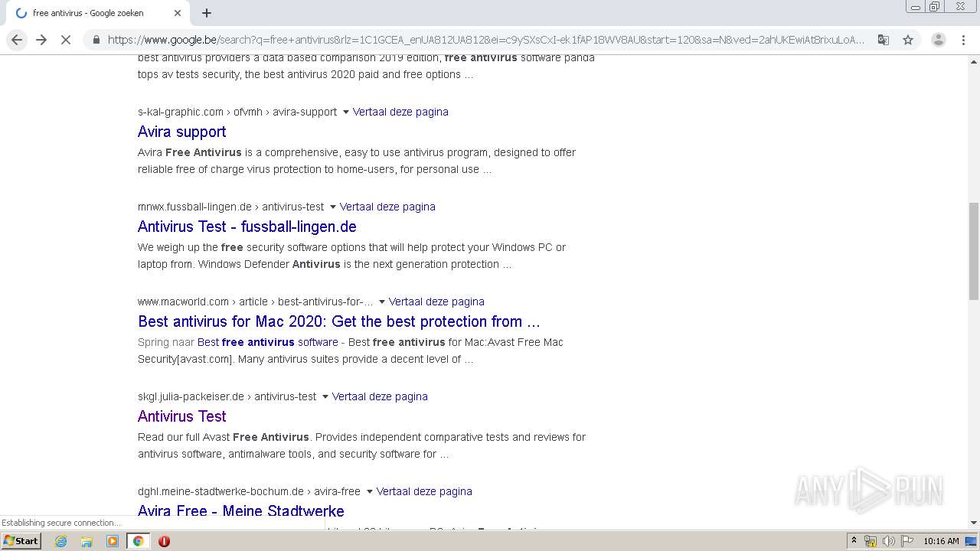The height and width of the screenshot is (551, 980).
Task: Open a new tab
Action: [x=207, y=13]
